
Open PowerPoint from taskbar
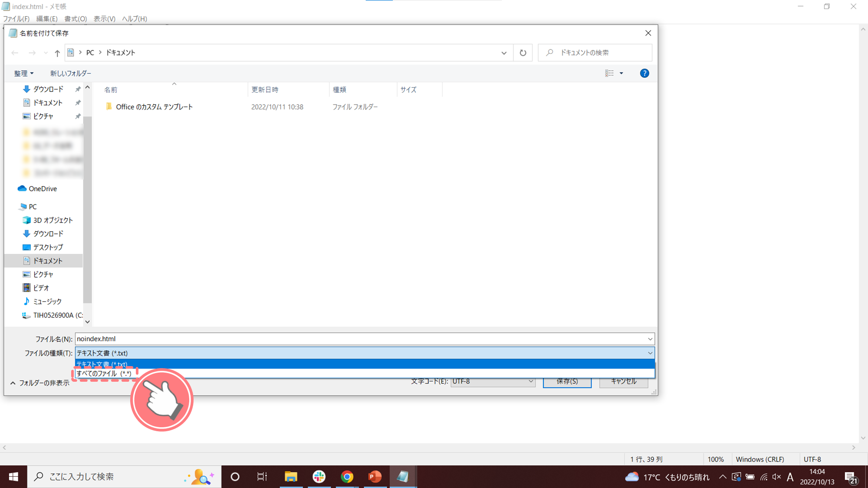tap(375, 477)
